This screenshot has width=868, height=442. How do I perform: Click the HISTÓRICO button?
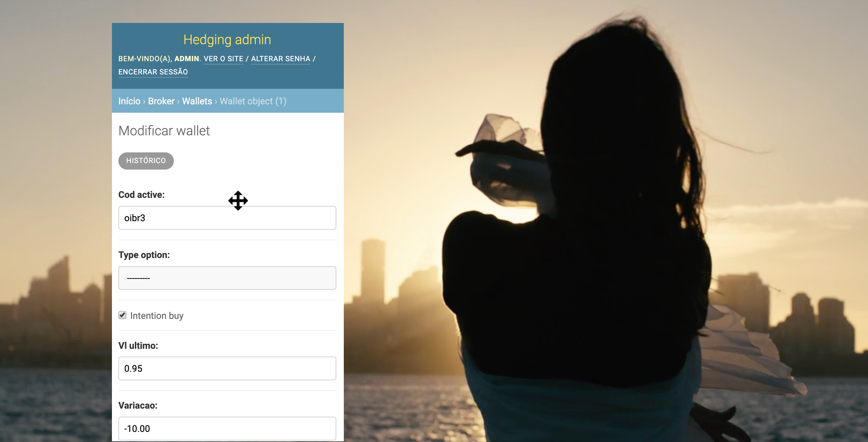146,161
